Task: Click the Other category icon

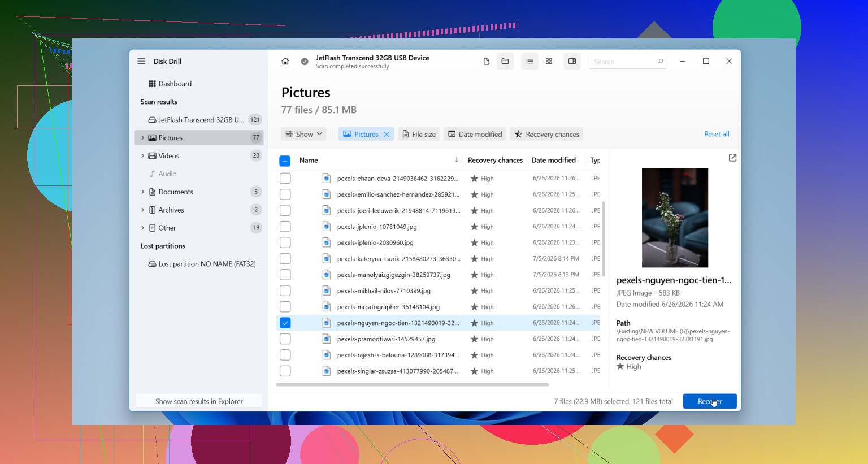Action: (152, 228)
